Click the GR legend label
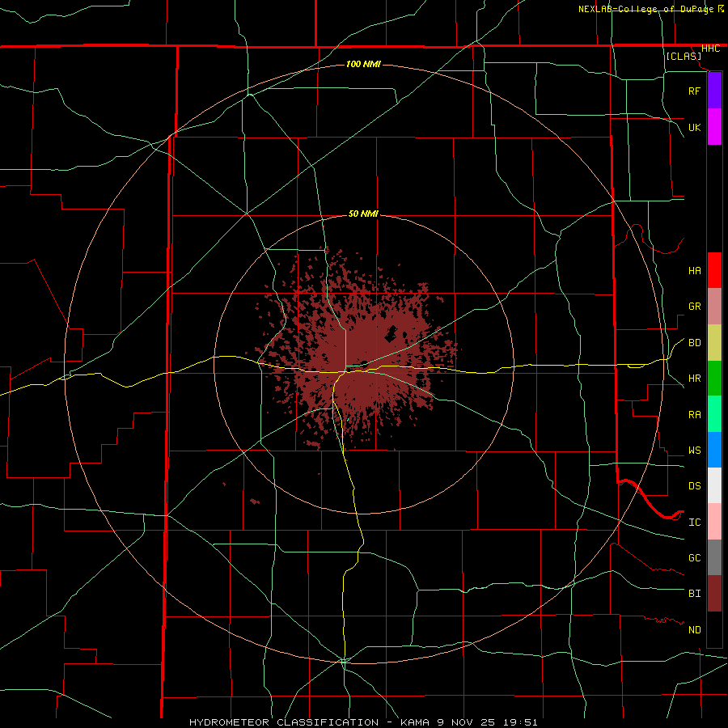 pos(694,307)
